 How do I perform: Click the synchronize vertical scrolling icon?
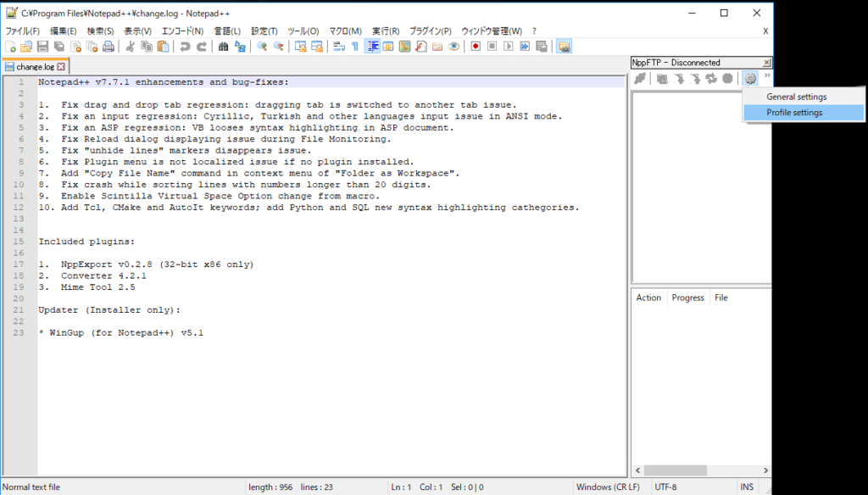(x=301, y=47)
